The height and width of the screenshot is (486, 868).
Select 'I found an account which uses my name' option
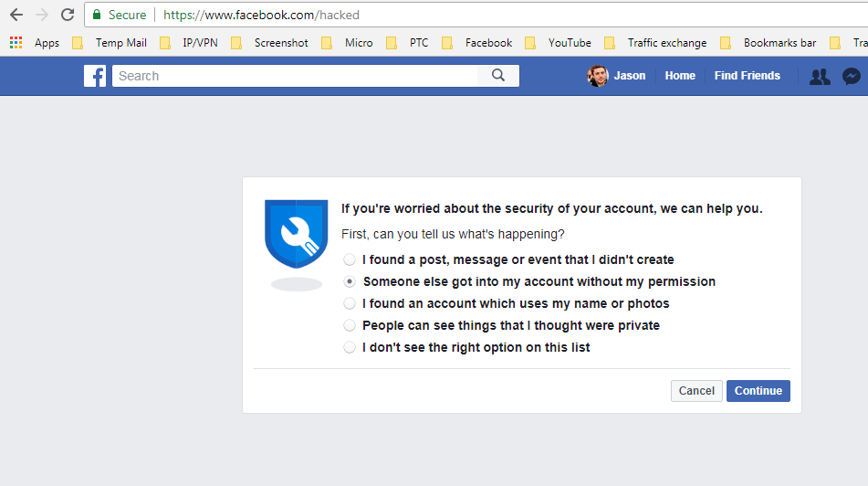350,303
